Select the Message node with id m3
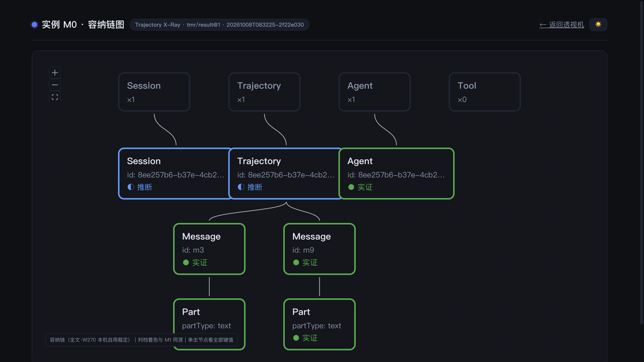644x362 pixels. (x=209, y=249)
